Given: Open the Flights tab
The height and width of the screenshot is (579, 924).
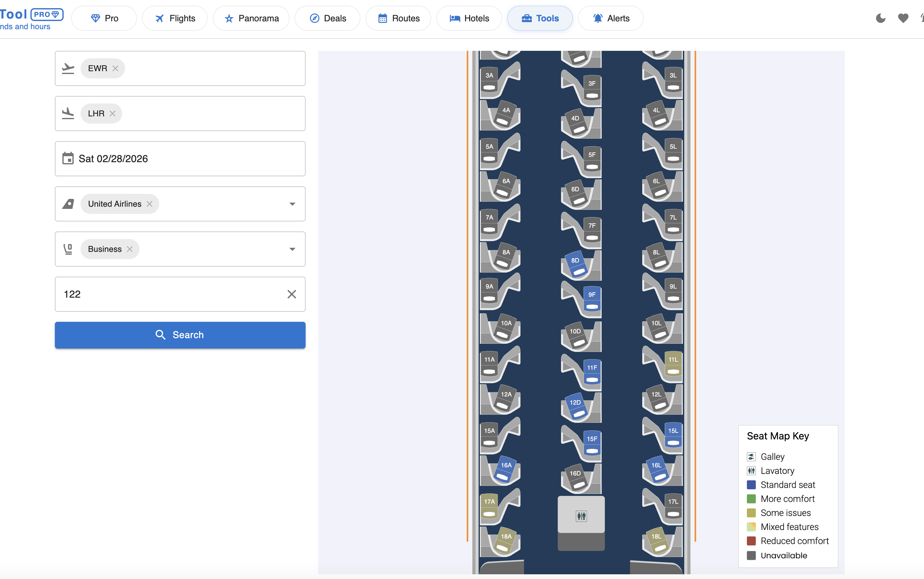Looking at the screenshot, I should 175,18.
